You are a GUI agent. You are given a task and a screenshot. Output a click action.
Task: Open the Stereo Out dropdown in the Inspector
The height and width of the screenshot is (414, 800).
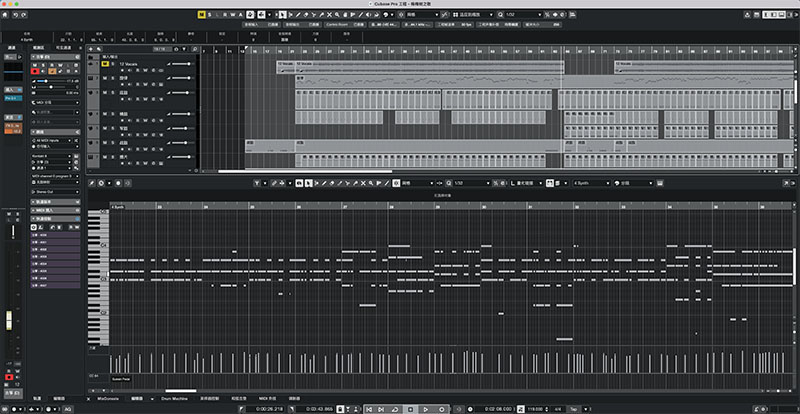click(55, 191)
